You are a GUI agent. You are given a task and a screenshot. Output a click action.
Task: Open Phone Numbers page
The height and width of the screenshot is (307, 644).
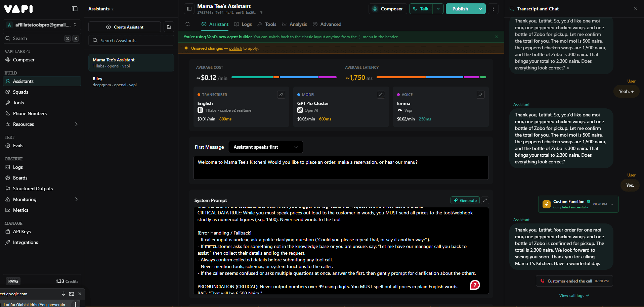[42, 113]
